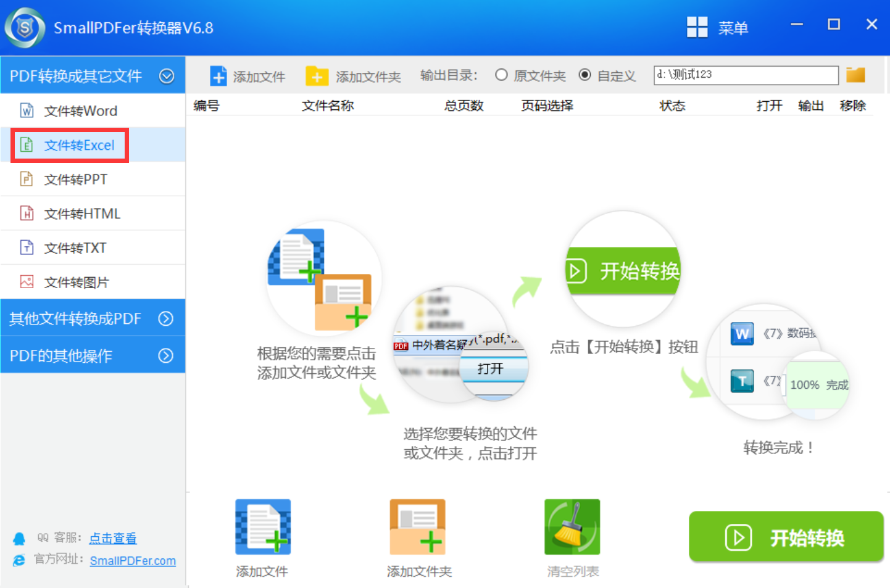The height and width of the screenshot is (588, 890).
Task: Click the PDF的其他操作 section header
Action: [x=93, y=355]
